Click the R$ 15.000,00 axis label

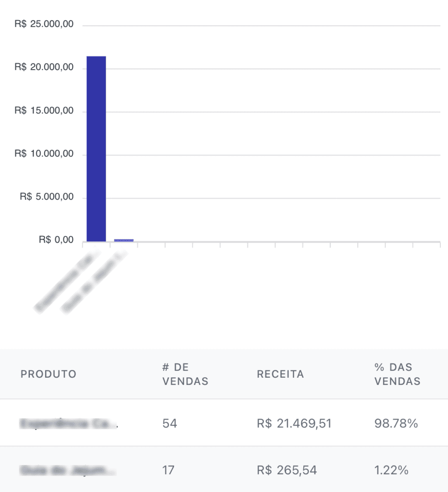pyautogui.click(x=44, y=111)
